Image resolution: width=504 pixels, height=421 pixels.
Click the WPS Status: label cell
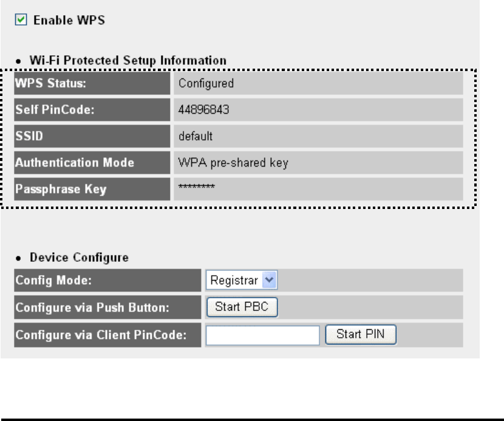[x=92, y=83]
